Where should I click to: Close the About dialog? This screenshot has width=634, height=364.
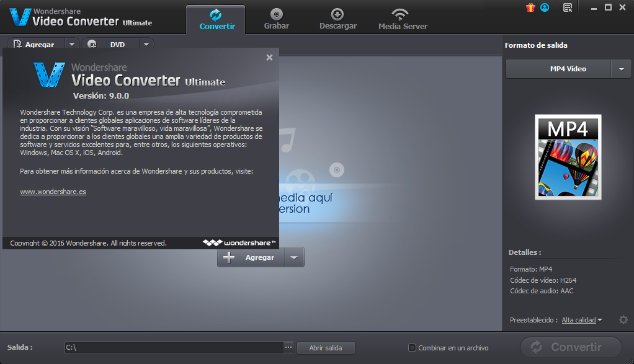pyautogui.click(x=269, y=58)
